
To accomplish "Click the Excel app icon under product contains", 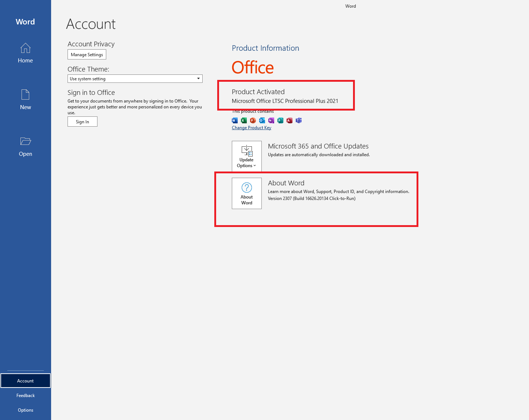I will (244, 120).
